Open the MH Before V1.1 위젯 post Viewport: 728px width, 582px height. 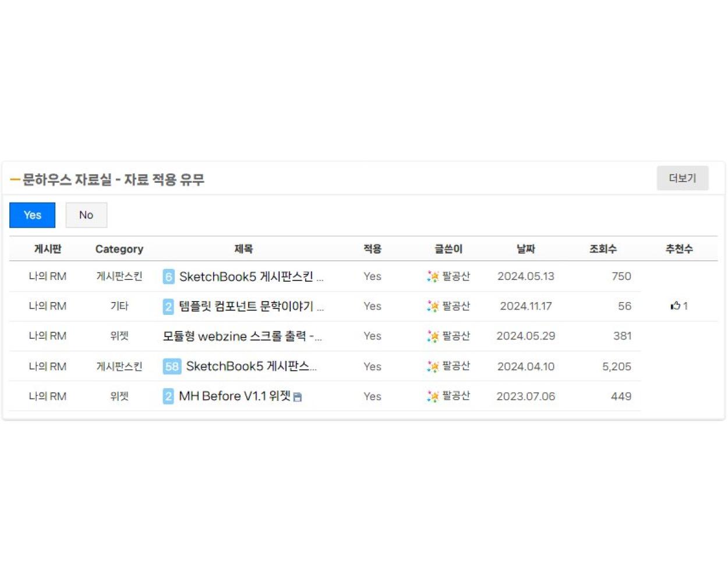click(x=235, y=396)
